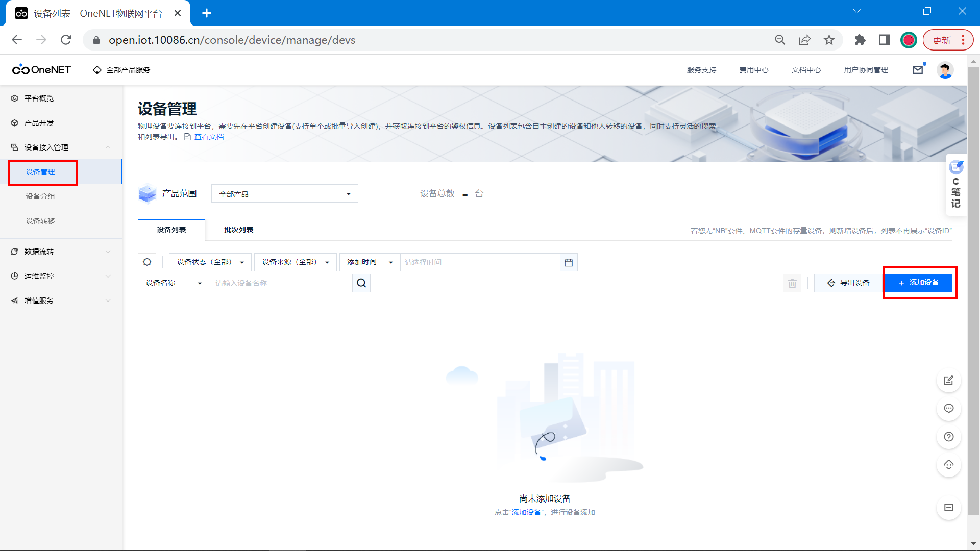Image resolution: width=980 pixels, height=551 pixels.
Task: Open the calendar date picker icon
Action: pyautogui.click(x=569, y=262)
